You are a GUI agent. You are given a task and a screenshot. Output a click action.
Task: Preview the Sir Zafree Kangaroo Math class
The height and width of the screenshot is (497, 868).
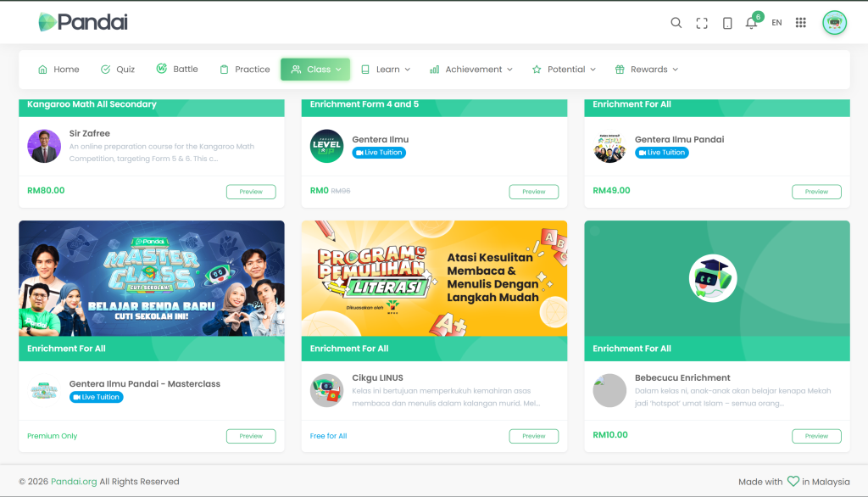(251, 192)
